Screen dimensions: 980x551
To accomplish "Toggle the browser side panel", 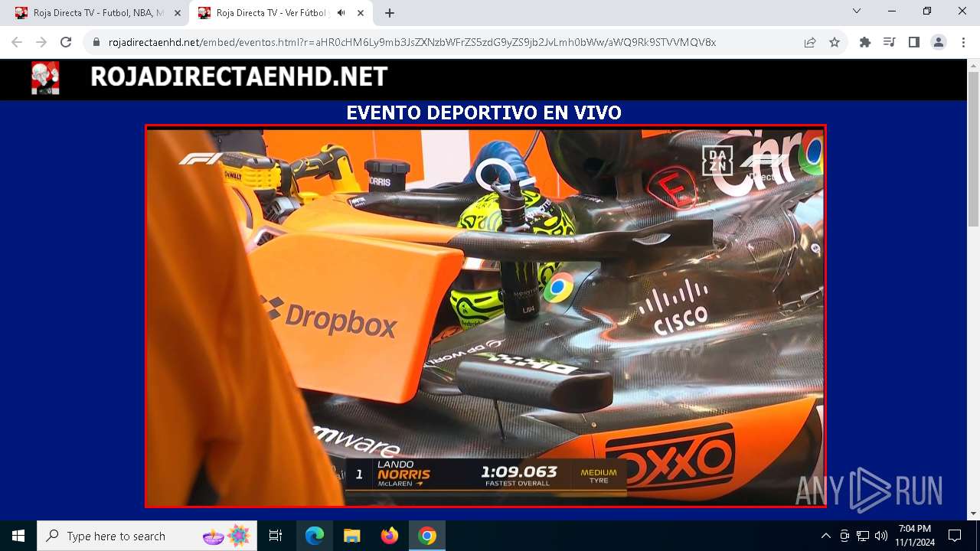I will click(x=914, y=42).
